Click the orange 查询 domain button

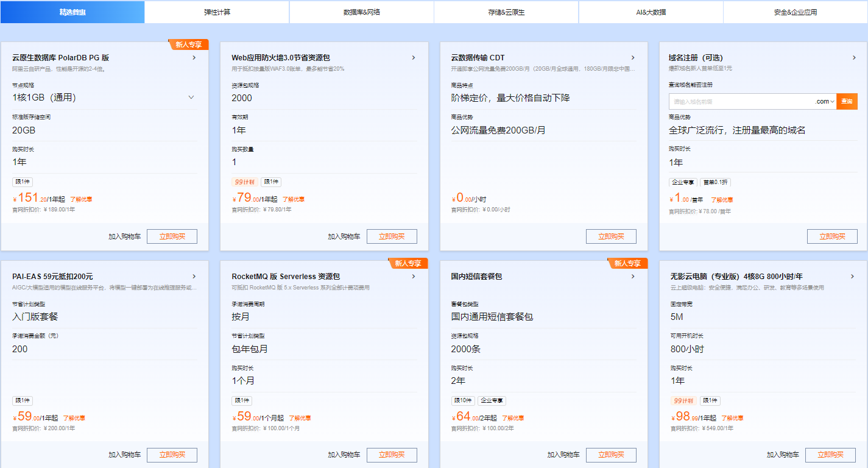coord(847,102)
